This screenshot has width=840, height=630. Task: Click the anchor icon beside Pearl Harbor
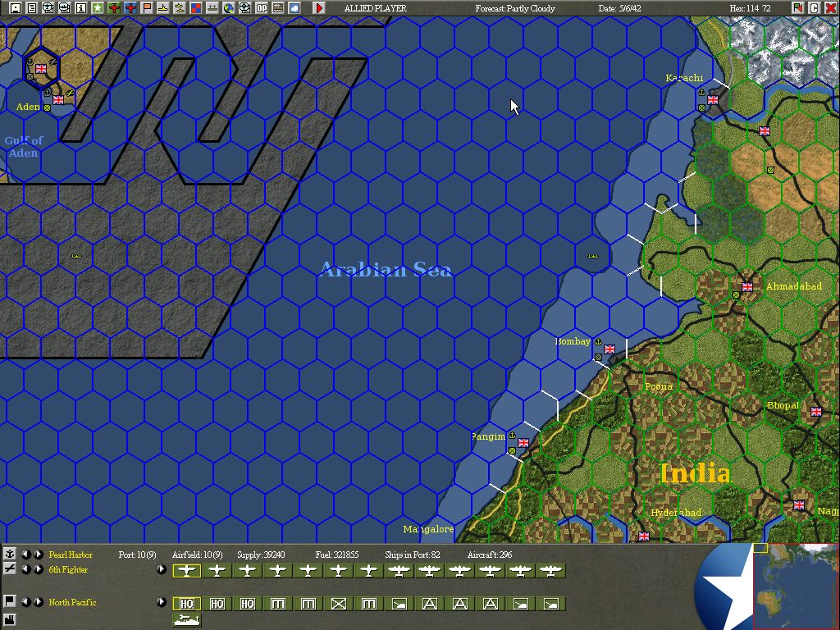pyautogui.click(x=9, y=554)
